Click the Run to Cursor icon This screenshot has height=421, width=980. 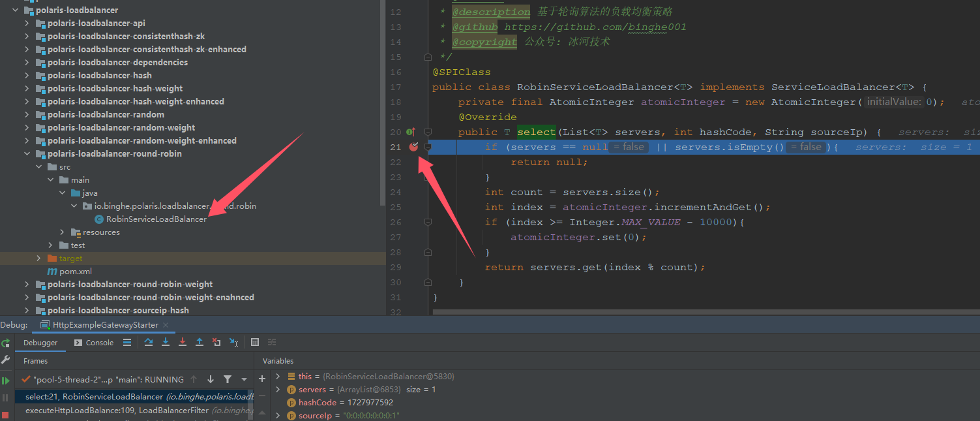click(233, 342)
